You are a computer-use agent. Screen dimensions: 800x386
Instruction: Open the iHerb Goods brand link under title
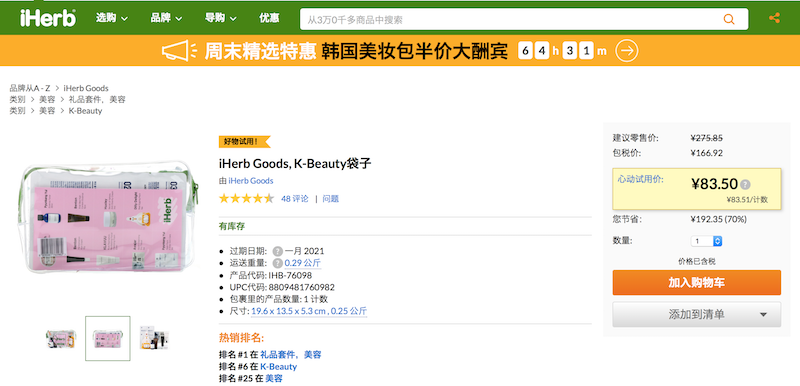point(251,181)
